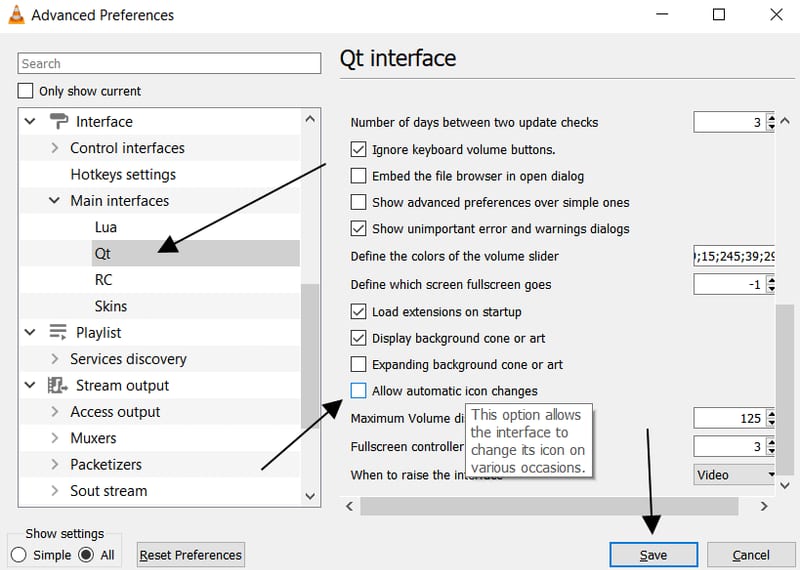800x570 pixels.
Task: Increase the update check days spinner arrow
Action: [771, 118]
